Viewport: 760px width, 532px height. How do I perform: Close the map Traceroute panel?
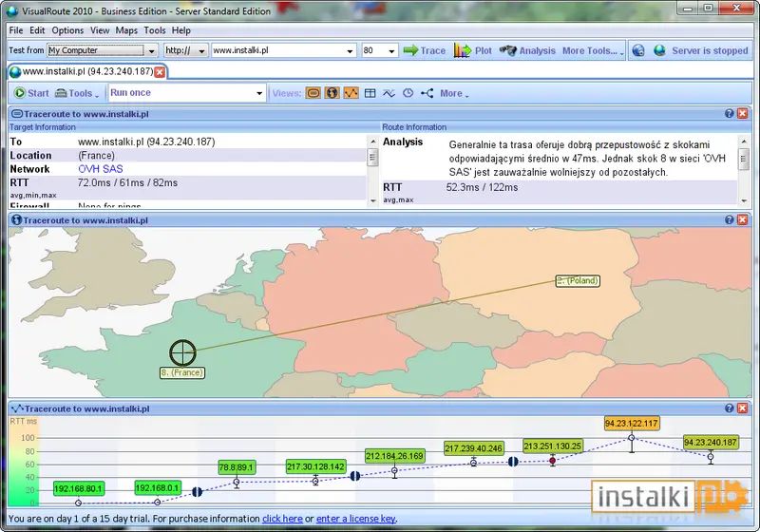(x=742, y=219)
